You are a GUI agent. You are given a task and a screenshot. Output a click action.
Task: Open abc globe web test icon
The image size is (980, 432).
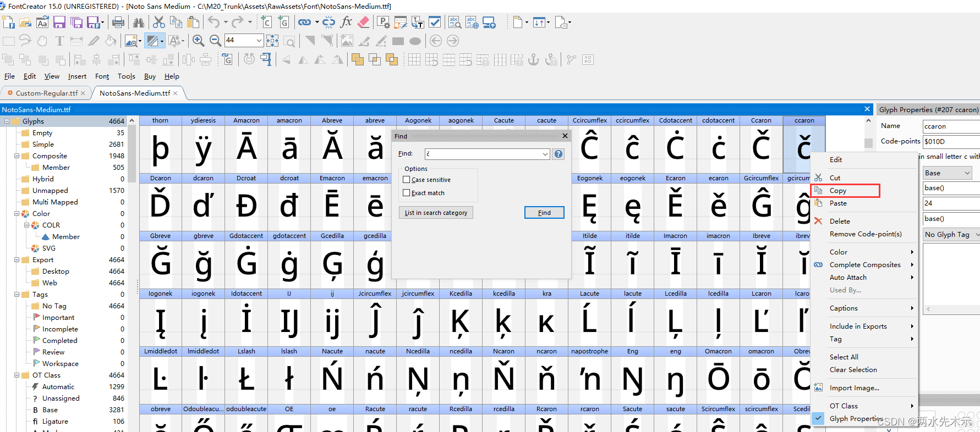472,23
